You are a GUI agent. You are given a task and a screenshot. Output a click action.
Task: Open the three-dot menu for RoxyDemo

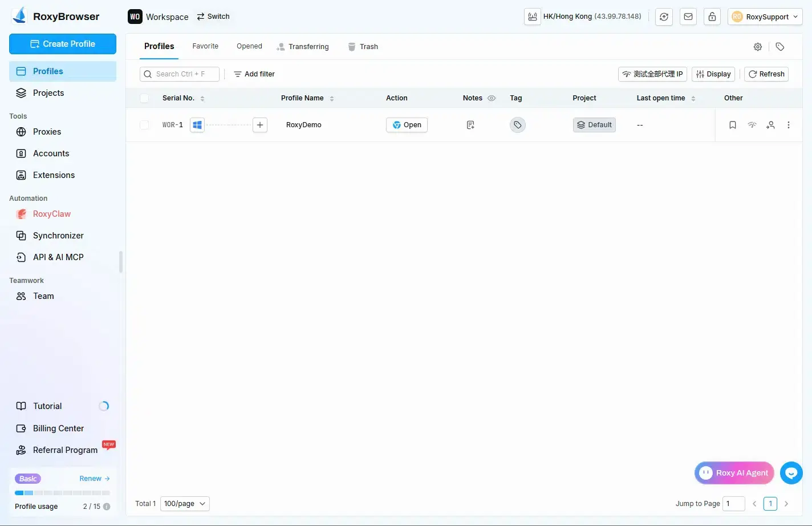click(x=789, y=125)
